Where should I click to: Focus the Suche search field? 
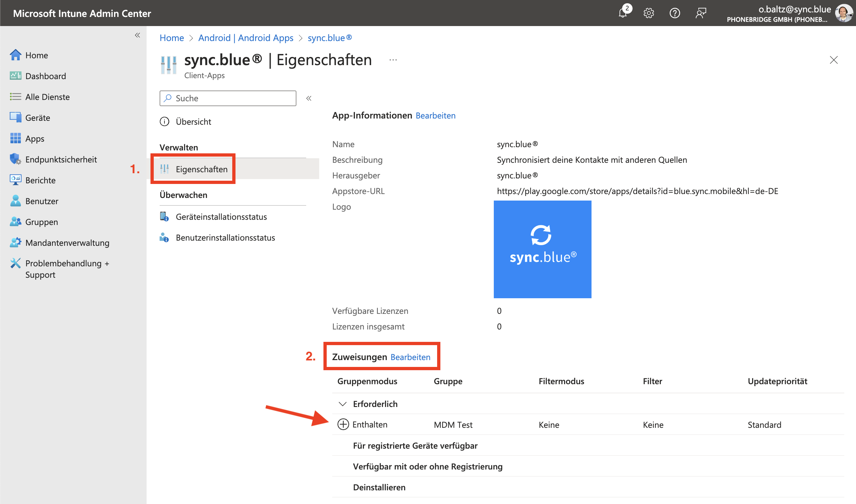[228, 98]
